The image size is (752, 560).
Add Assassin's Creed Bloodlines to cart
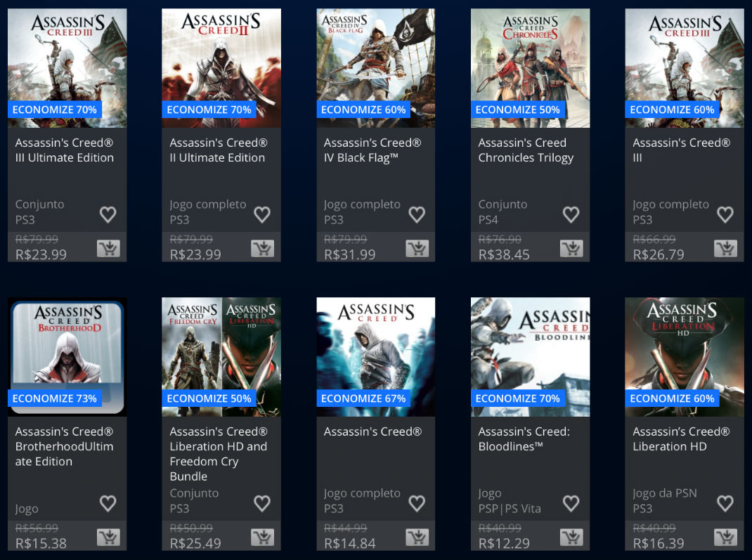click(572, 537)
